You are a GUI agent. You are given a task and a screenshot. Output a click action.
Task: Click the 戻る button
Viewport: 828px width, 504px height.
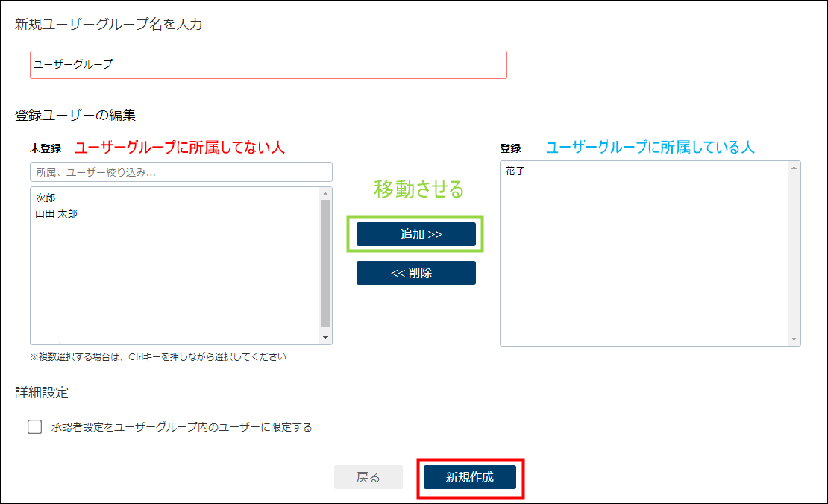pyautogui.click(x=368, y=477)
